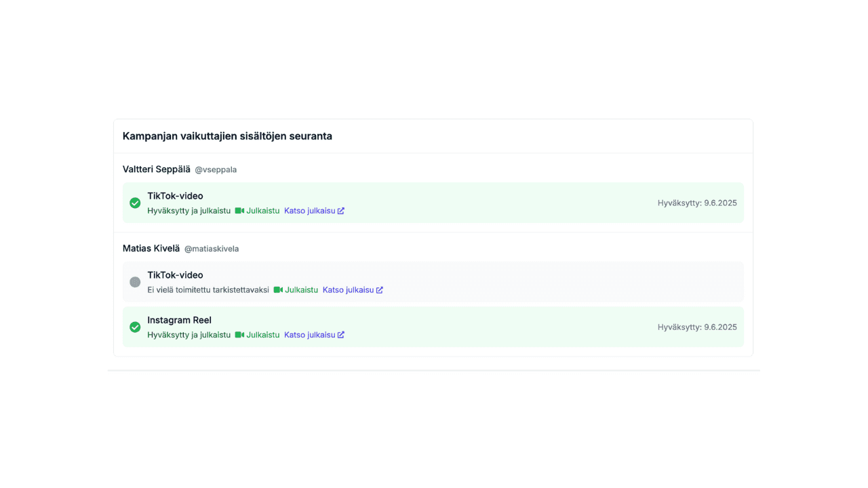868x488 pixels.
Task: Click the handle @matiaskivela
Action: click(212, 249)
